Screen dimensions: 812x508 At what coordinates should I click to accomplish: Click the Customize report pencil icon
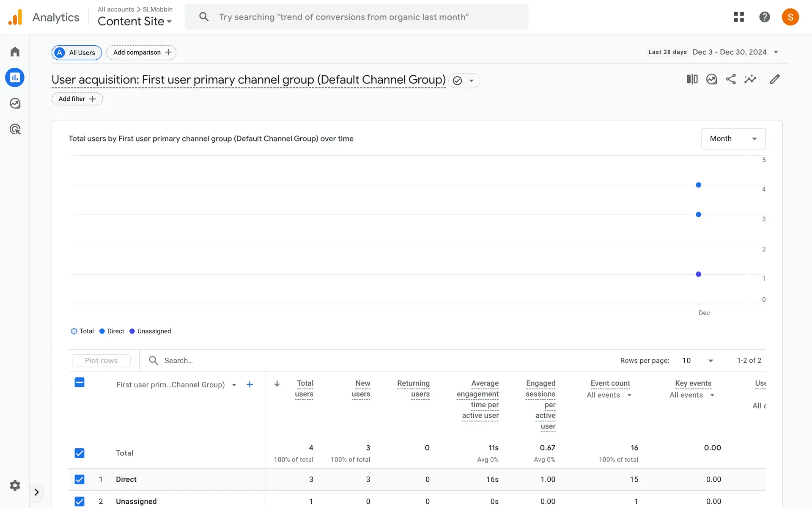tap(774, 79)
